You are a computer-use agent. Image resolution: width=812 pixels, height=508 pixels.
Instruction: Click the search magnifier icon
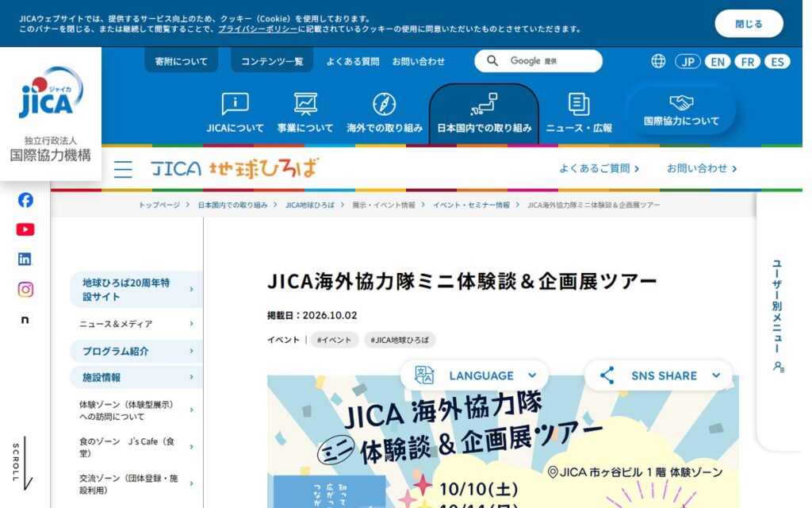tap(492, 61)
